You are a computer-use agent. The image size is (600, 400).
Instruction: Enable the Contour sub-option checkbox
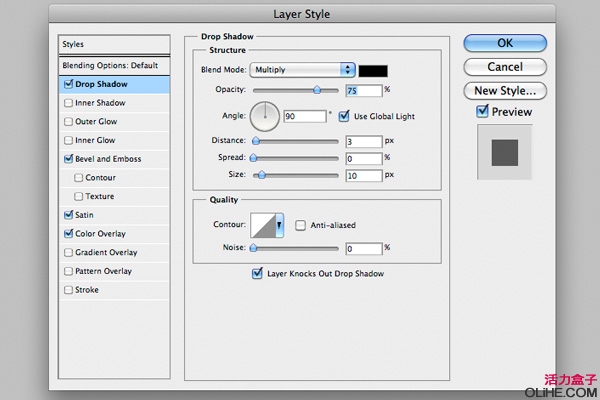[78, 178]
